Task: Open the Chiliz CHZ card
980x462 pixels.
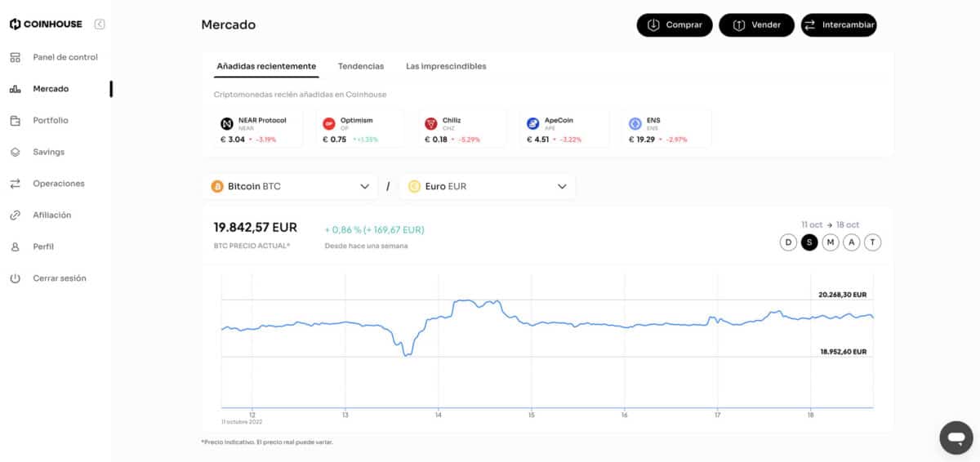Action: coord(461,129)
